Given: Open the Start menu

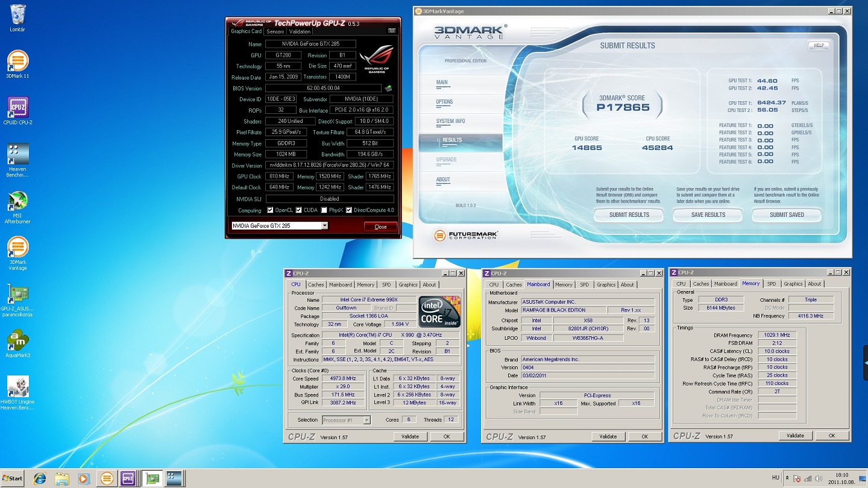Looking at the screenshot, I should point(13,478).
